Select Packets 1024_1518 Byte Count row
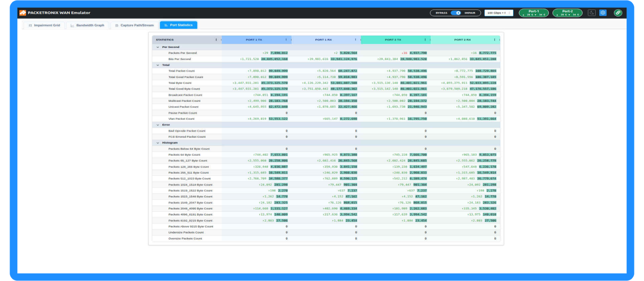The height and width of the screenshot is (281, 644). pos(190,185)
